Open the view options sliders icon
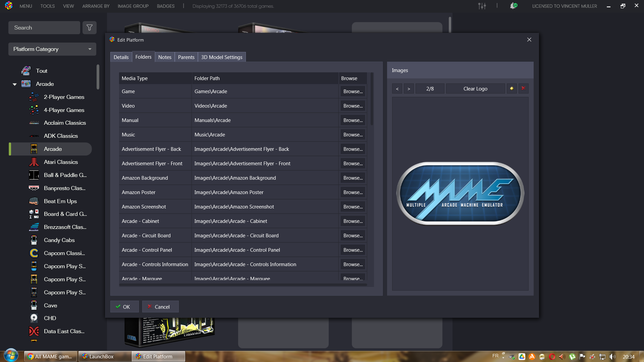This screenshot has width=644, height=362. [482, 6]
